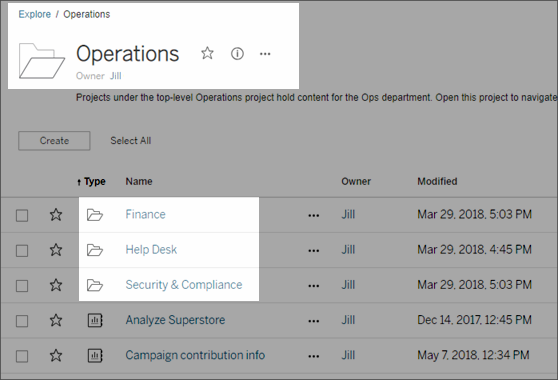Open the Operations header more actions ellipsis

(x=265, y=54)
